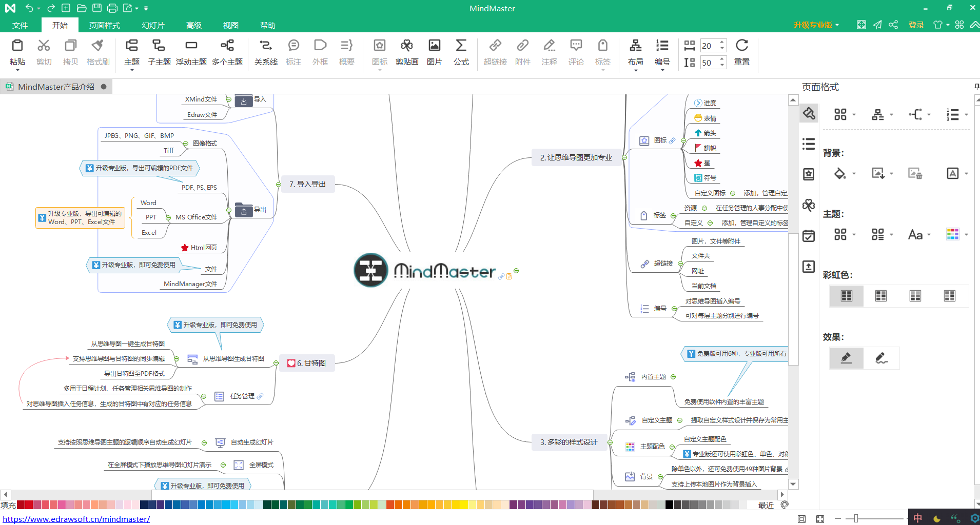Screen dimensions: 980x525
Task: Enable the first hand-drawn effect option
Action: (x=847, y=358)
